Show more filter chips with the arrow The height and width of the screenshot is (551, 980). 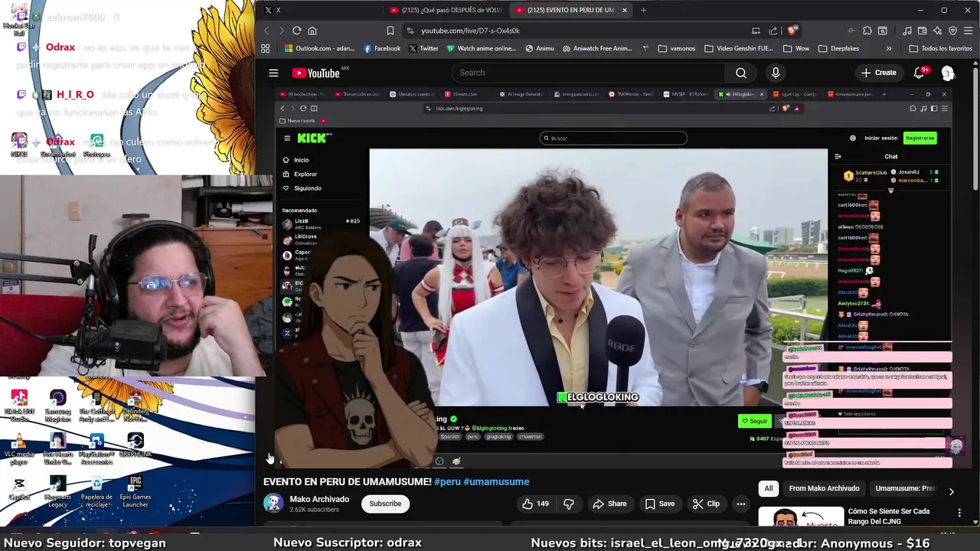pos(951,491)
